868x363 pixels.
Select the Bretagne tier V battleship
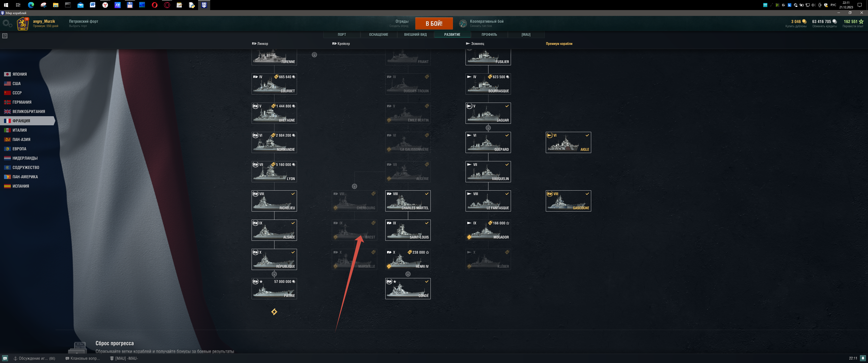coord(274,113)
